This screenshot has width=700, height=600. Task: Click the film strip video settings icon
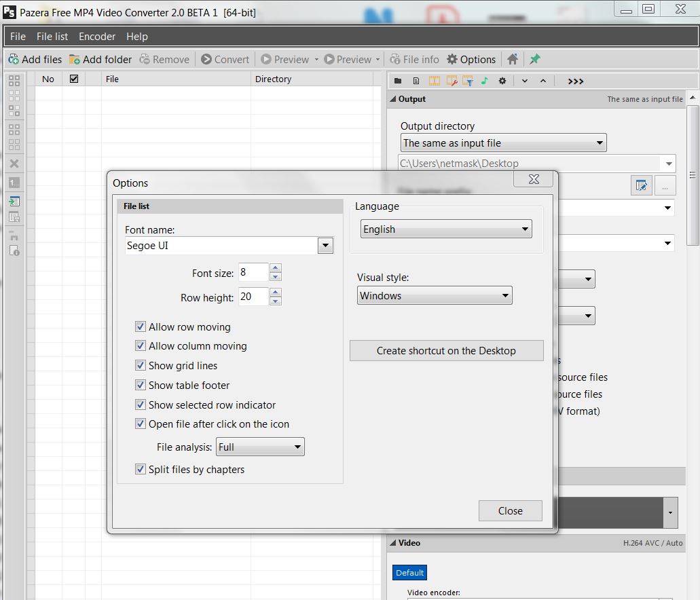point(435,81)
